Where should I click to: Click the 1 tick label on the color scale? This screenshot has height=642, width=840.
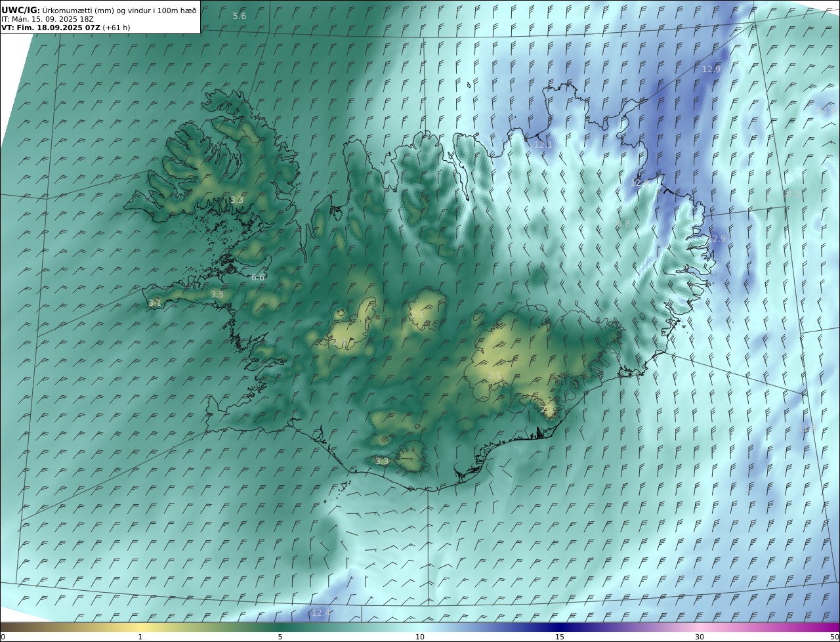(x=140, y=637)
